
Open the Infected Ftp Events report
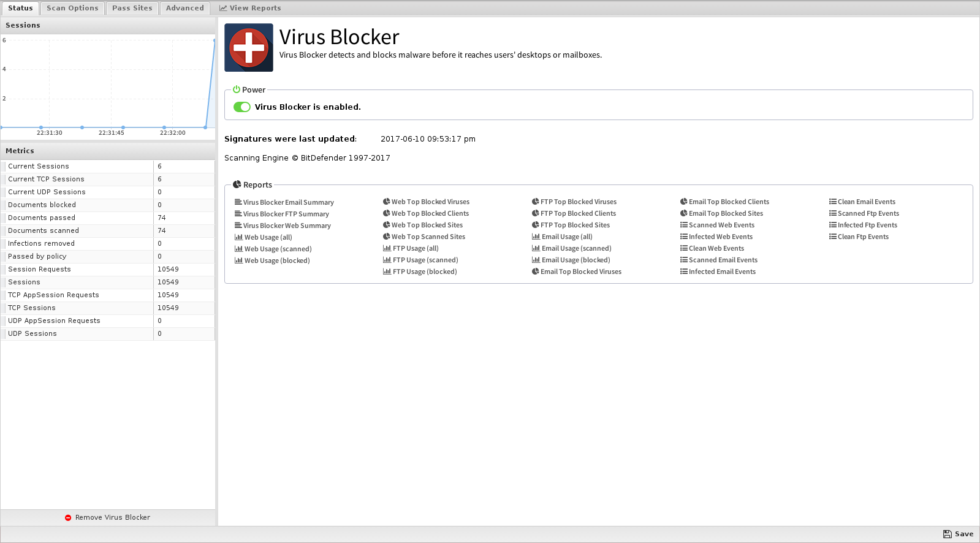(864, 225)
